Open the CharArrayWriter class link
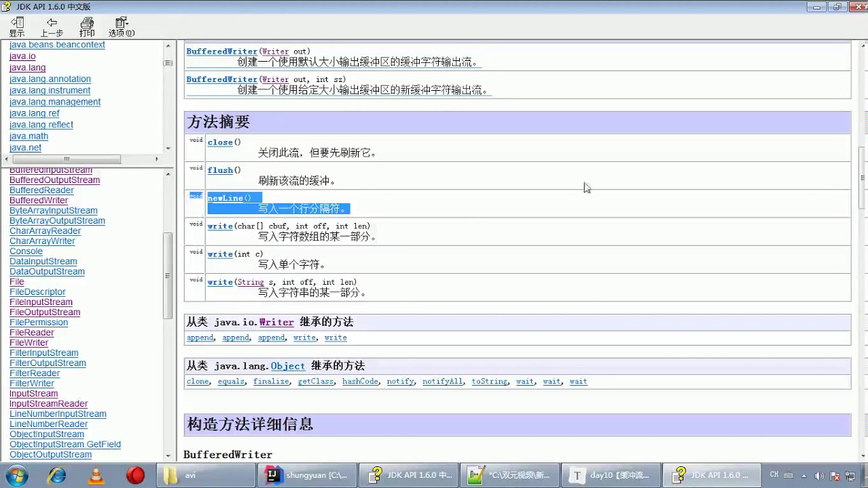The height and width of the screenshot is (488, 868). tap(42, 241)
